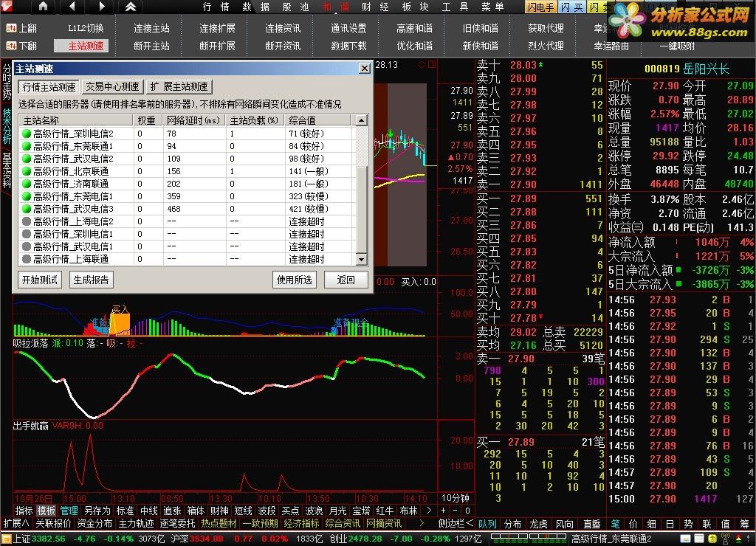Click server list scrollbar up arrow
Viewport: 756px width, 546px height.
362,120
